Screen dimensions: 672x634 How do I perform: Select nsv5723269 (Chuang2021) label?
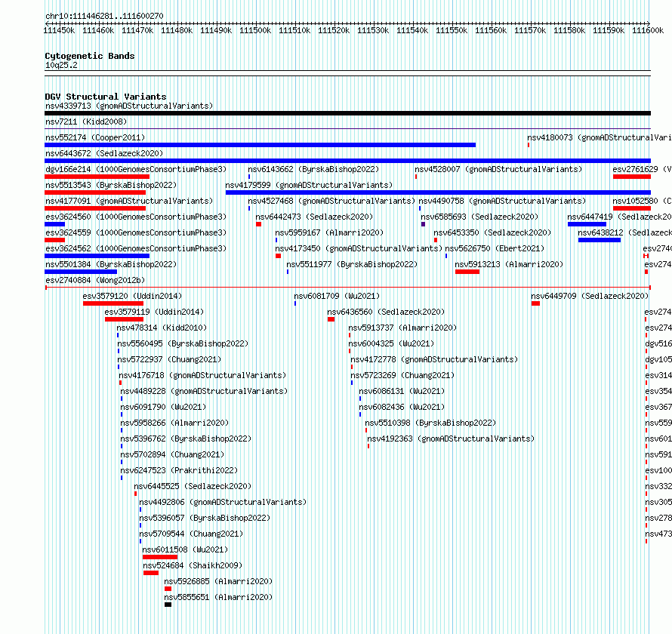point(402,375)
